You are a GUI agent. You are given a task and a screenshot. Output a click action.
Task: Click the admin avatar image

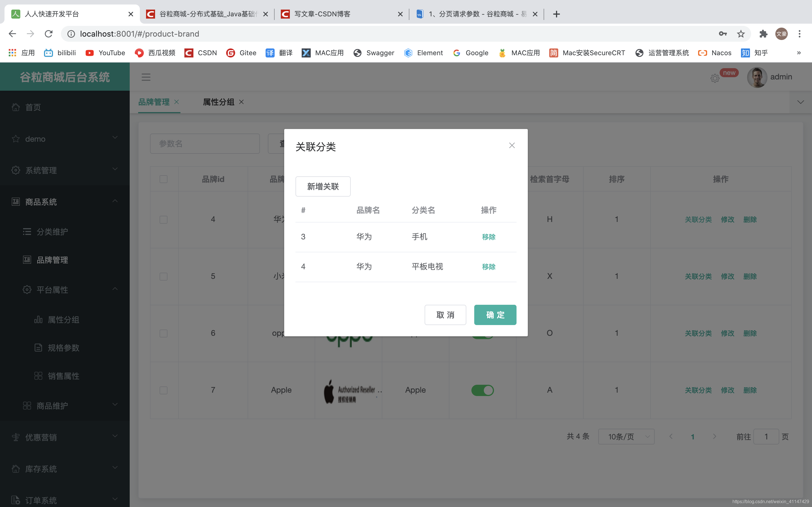click(x=757, y=77)
